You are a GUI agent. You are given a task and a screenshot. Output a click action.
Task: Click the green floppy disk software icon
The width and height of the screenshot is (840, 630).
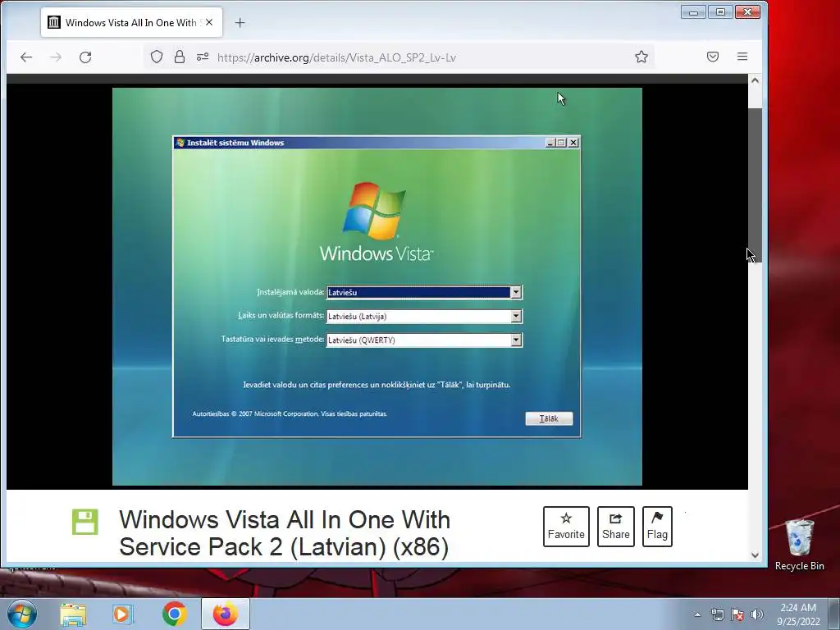85,522
